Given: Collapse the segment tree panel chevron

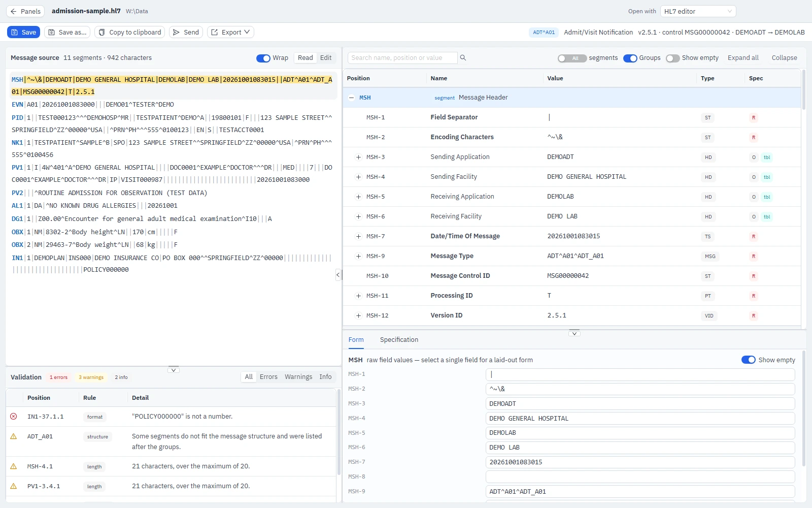Looking at the screenshot, I should 574,333.
